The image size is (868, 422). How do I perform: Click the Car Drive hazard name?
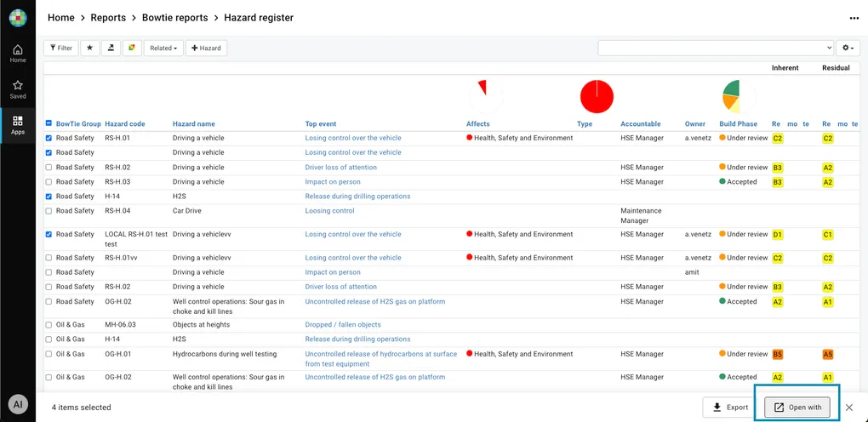point(188,211)
